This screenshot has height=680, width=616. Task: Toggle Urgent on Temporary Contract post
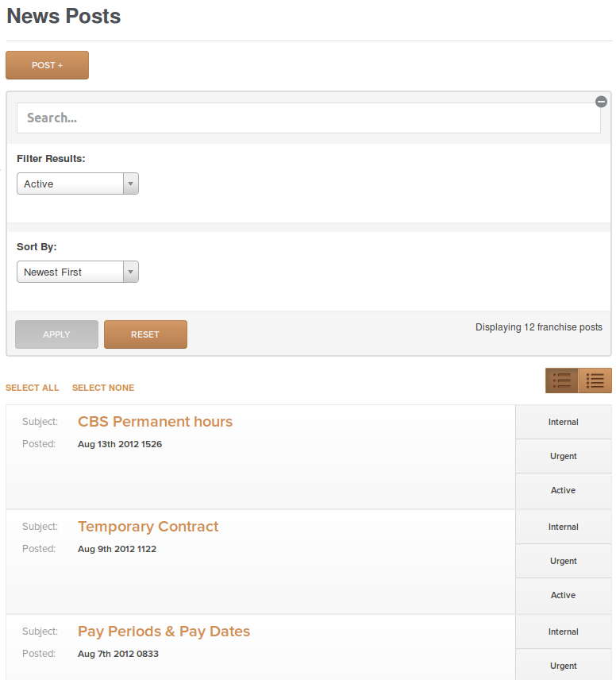[x=563, y=561]
